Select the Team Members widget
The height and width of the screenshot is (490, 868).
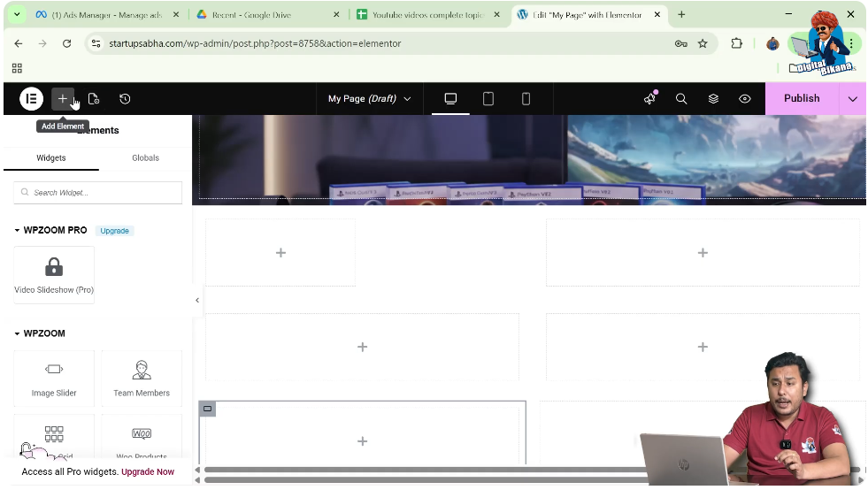(142, 379)
